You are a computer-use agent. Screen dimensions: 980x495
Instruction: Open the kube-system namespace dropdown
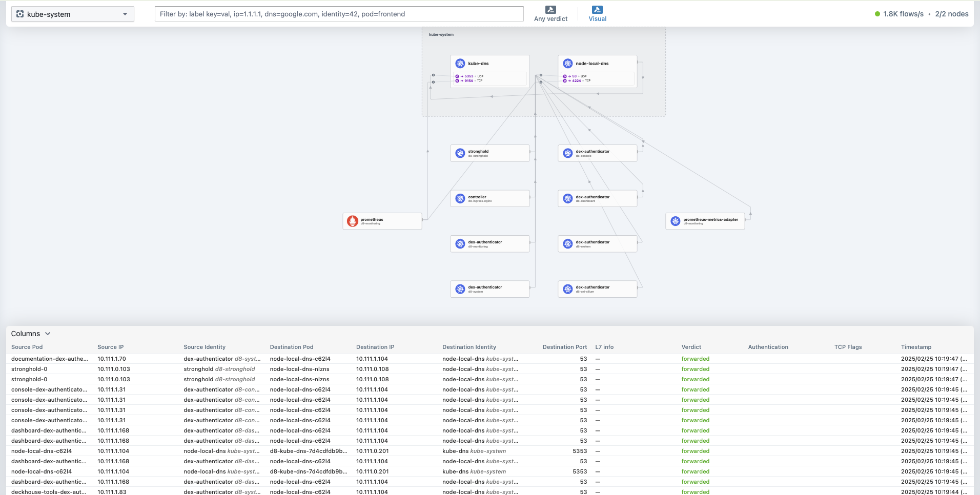coord(73,14)
